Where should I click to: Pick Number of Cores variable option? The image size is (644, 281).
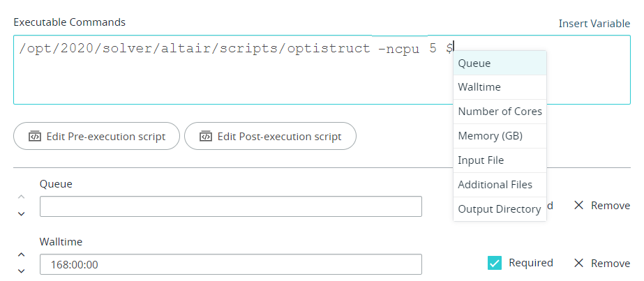500,112
